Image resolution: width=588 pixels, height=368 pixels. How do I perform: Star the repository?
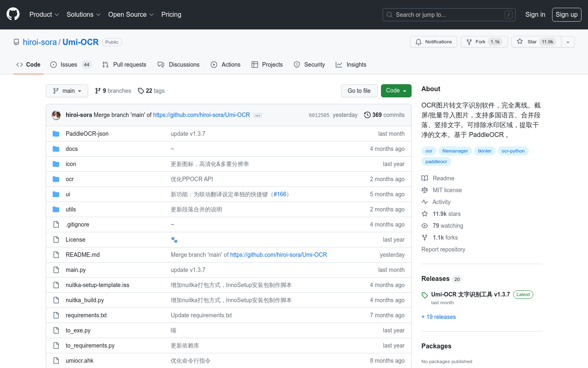click(536, 42)
